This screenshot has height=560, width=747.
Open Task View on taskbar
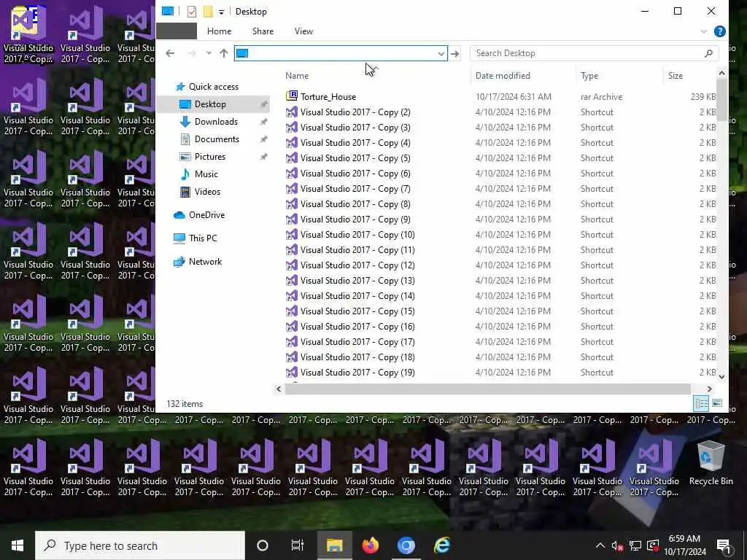(298, 545)
